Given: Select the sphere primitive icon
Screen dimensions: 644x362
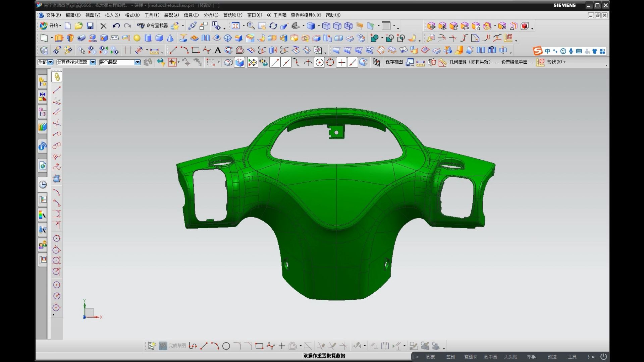Looking at the screenshot, I should pyautogui.click(x=137, y=38).
